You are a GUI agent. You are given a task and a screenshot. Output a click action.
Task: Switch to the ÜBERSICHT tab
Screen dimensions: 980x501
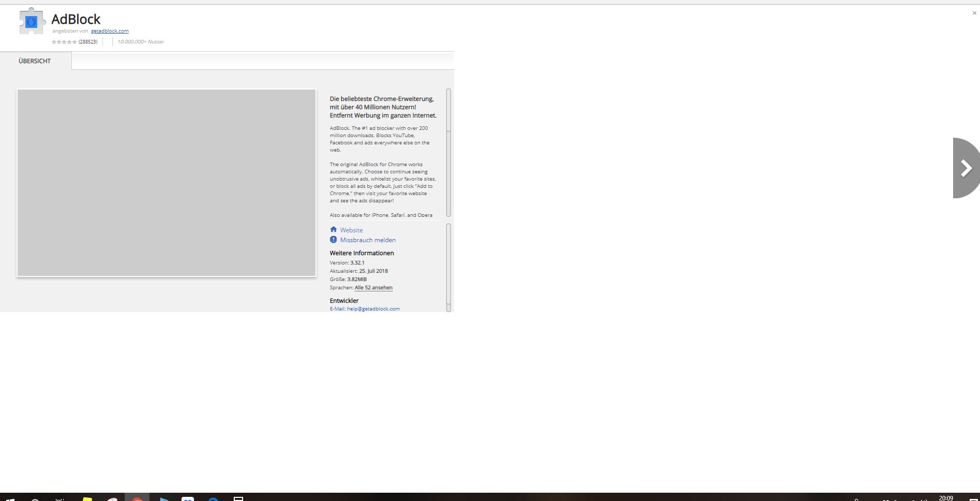35,61
